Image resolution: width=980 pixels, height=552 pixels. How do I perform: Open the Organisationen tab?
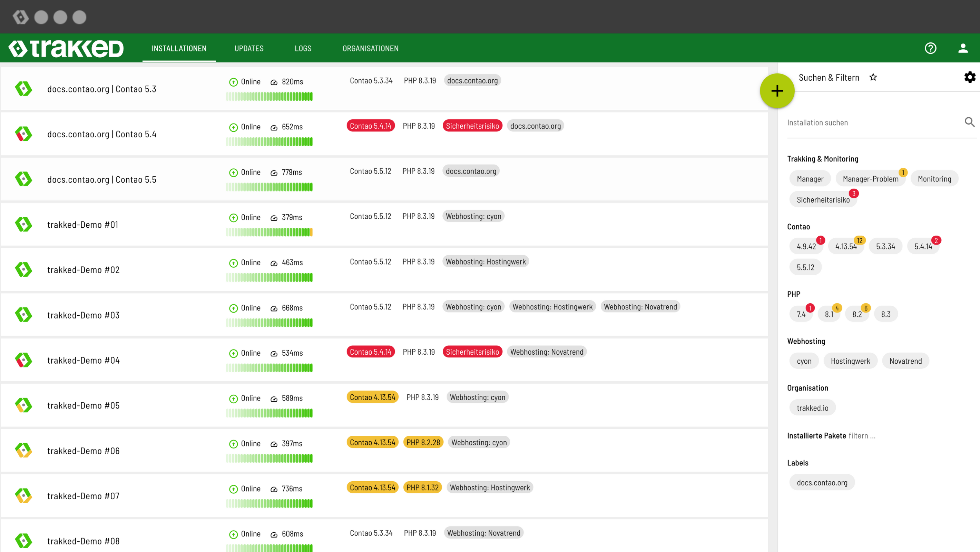pos(370,48)
